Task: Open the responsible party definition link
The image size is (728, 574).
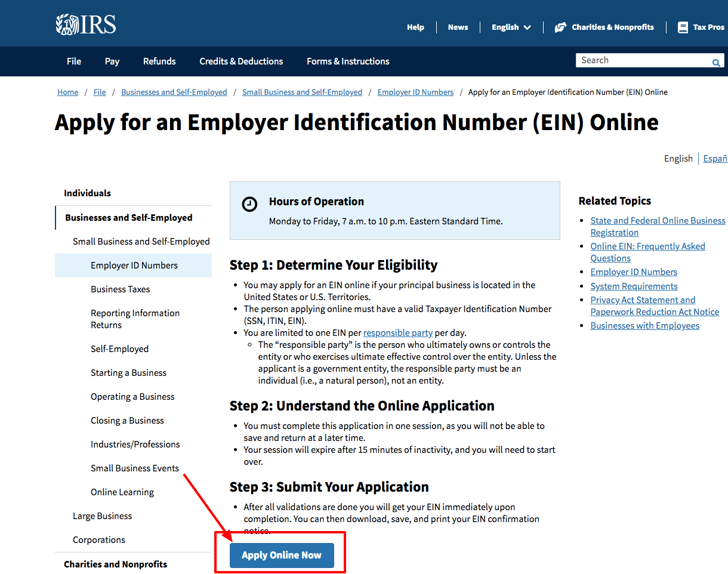Action: [x=398, y=332]
